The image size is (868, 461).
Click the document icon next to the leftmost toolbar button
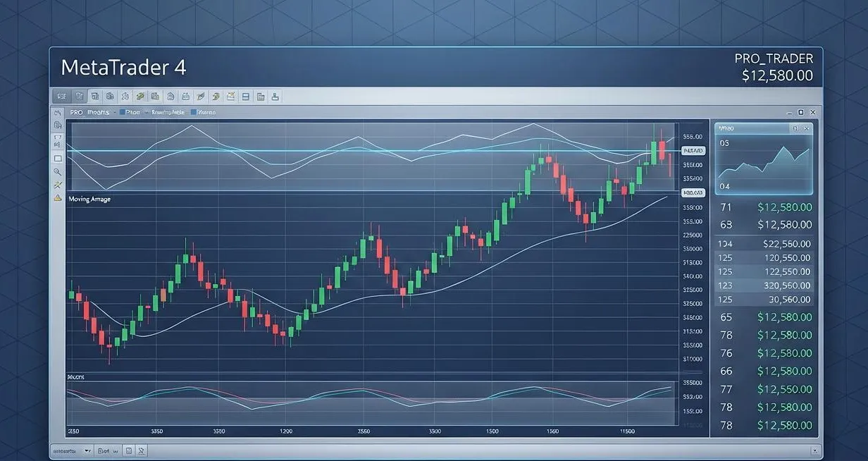point(80,96)
